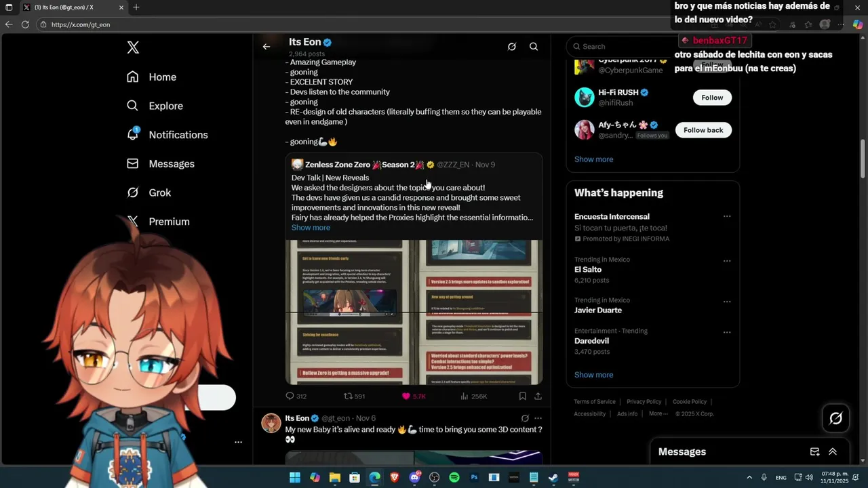Show more text of the quoted ZZZ post
Image resolution: width=868 pixels, height=488 pixels.
[311, 228]
